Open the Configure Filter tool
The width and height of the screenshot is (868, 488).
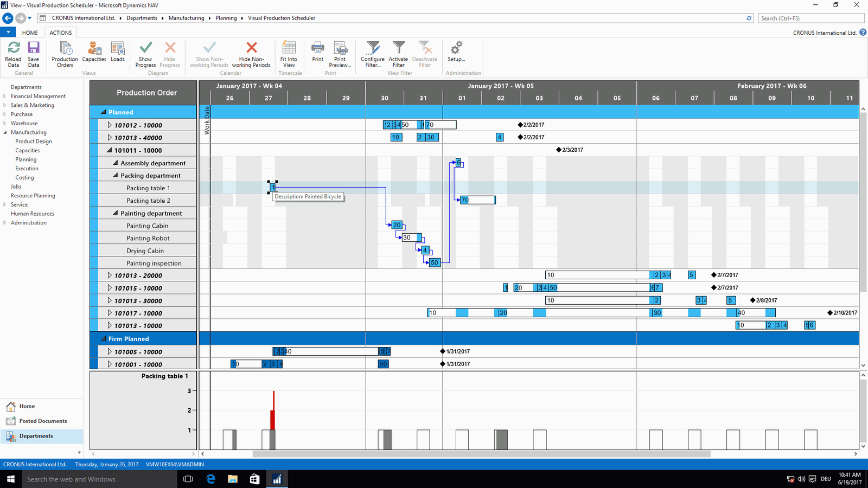point(373,48)
